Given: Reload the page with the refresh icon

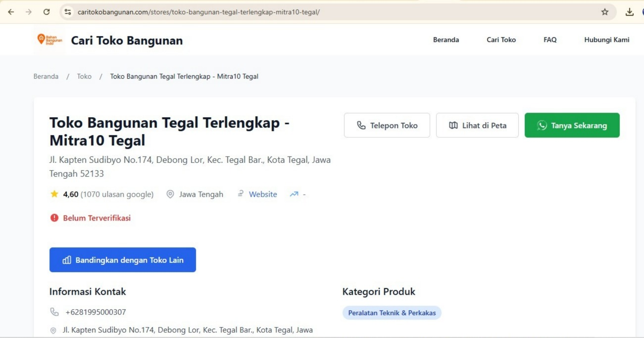Looking at the screenshot, I should pos(47,12).
